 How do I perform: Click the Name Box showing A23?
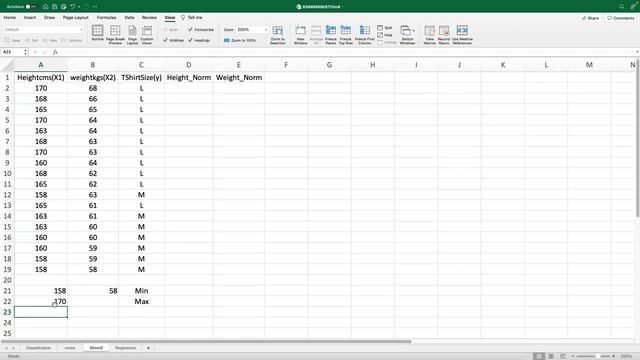click(x=12, y=52)
